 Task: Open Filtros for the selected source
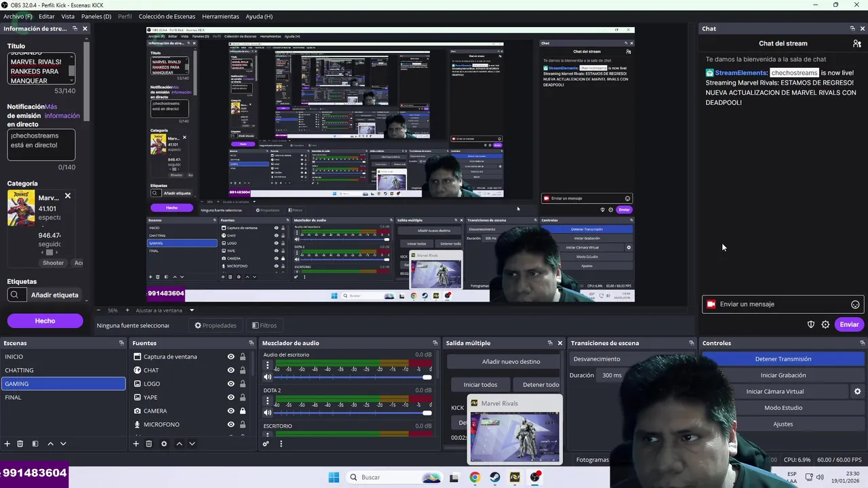click(x=264, y=325)
